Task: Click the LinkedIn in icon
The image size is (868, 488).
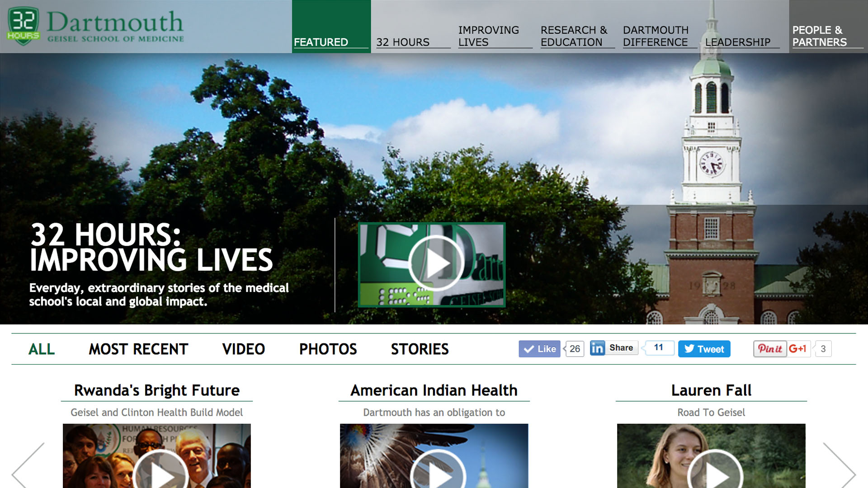Action: pos(597,348)
